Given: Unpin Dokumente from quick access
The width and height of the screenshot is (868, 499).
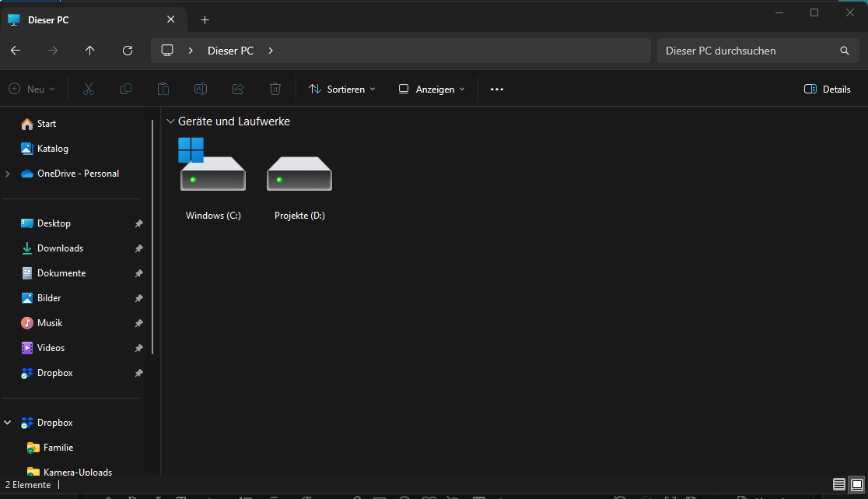Looking at the screenshot, I should point(138,273).
